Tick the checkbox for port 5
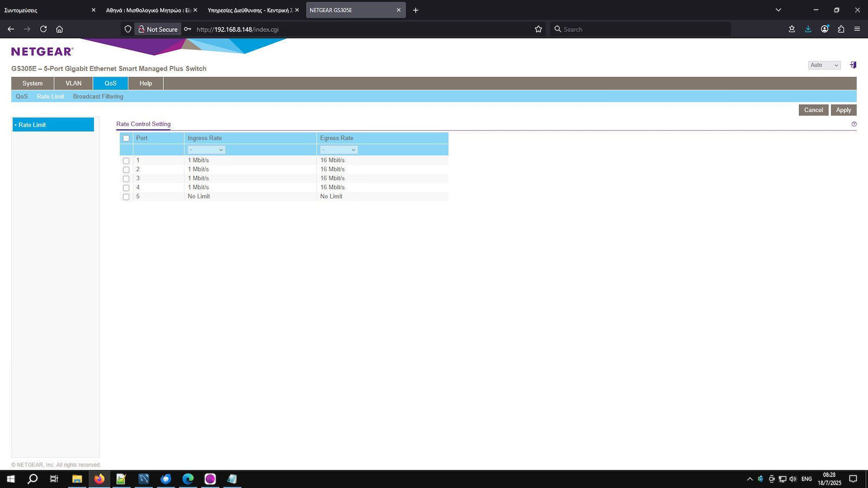 (126, 197)
